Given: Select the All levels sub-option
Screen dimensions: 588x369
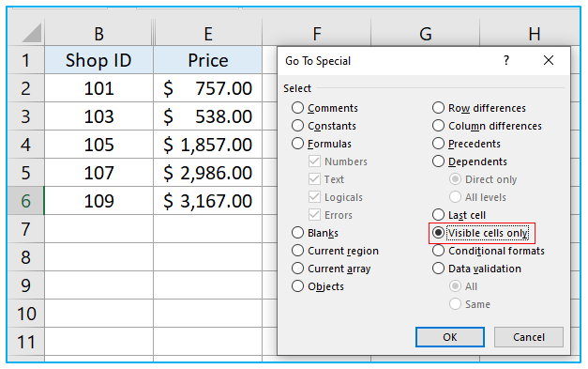Looking at the screenshot, I should (455, 197).
